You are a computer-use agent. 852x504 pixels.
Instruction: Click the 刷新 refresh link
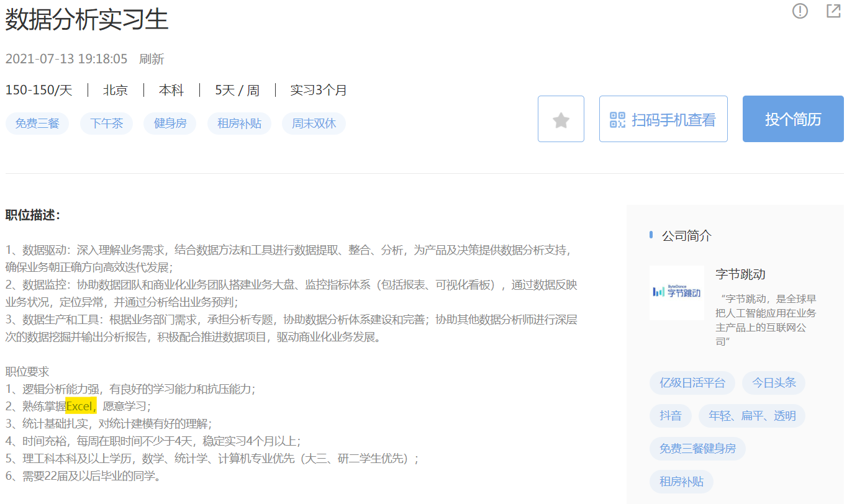click(x=152, y=59)
